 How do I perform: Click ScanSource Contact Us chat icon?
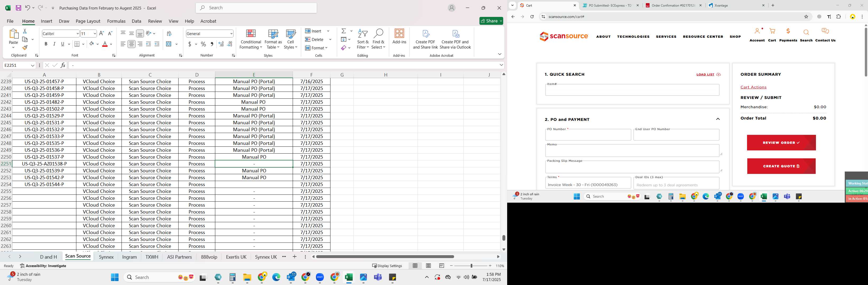click(x=825, y=31)
